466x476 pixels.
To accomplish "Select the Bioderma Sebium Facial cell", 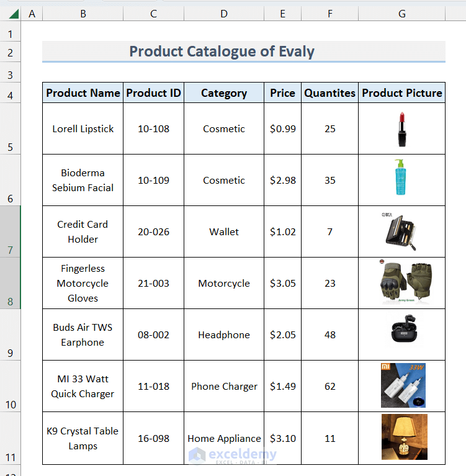I will (x=83, y=180).
